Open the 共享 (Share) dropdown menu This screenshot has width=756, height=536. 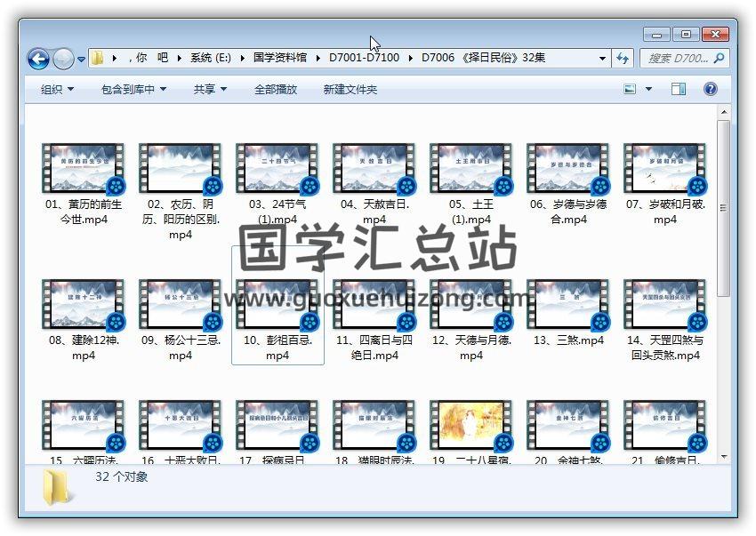pos(210,89)
